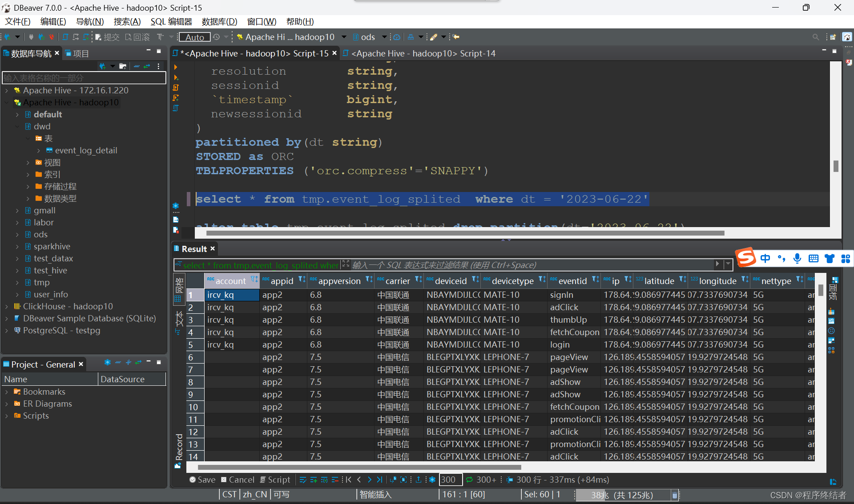Screen dimensions: 854x504
Task: Open 文件(F) menu
Action: [18, 22]
